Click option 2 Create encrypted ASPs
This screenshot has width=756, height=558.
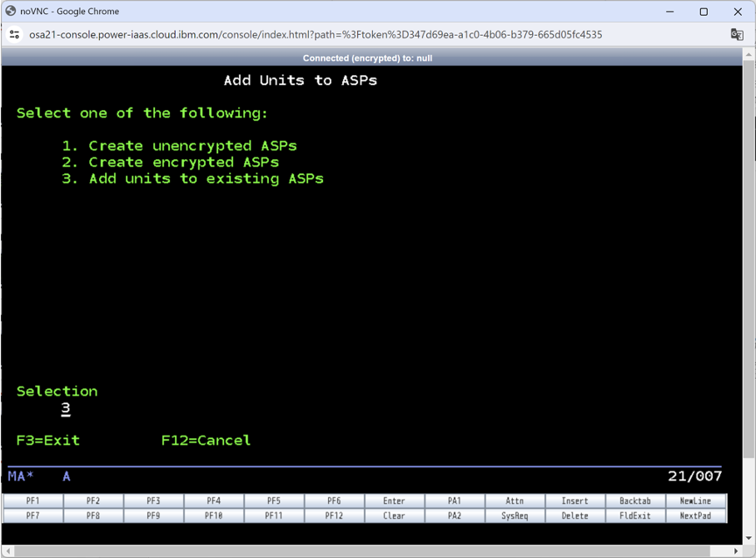tap(170, 162)
